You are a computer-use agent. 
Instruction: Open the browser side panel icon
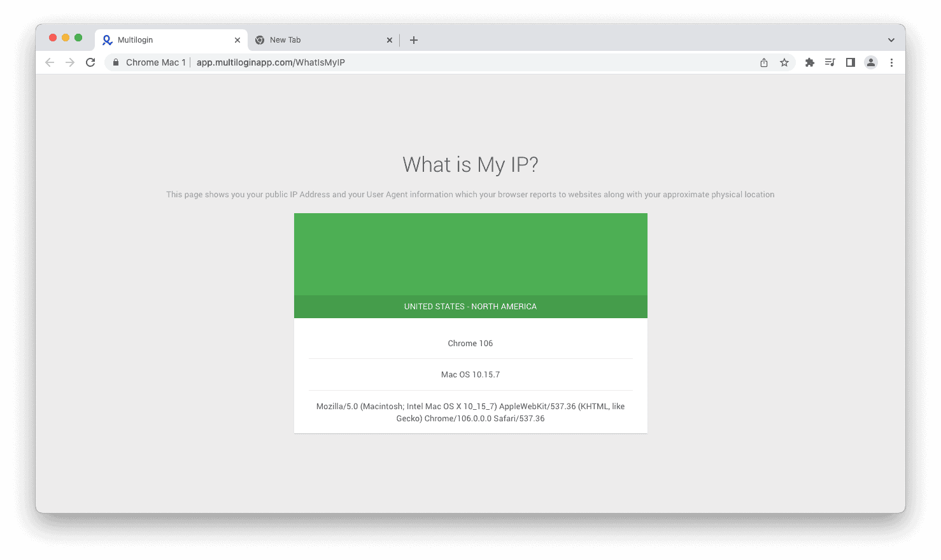(850, 62)
